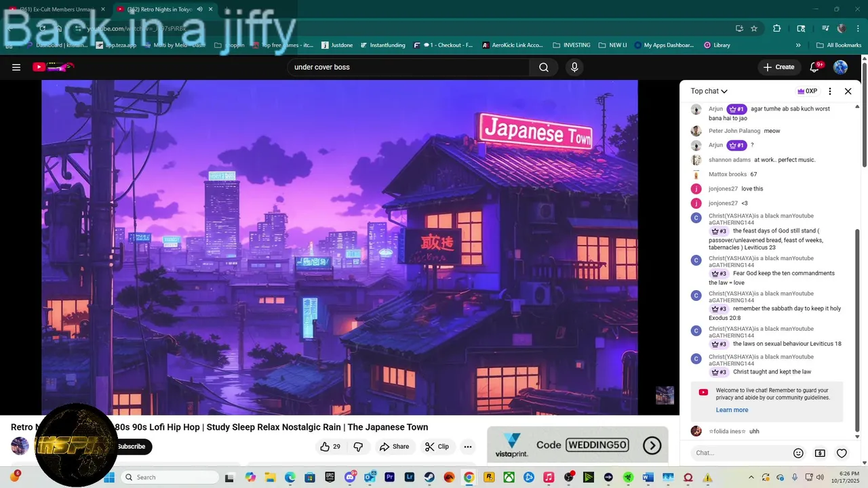868x488 pixels.
Task: Open the Justdone bookmark
Action: tap(336, 45)
